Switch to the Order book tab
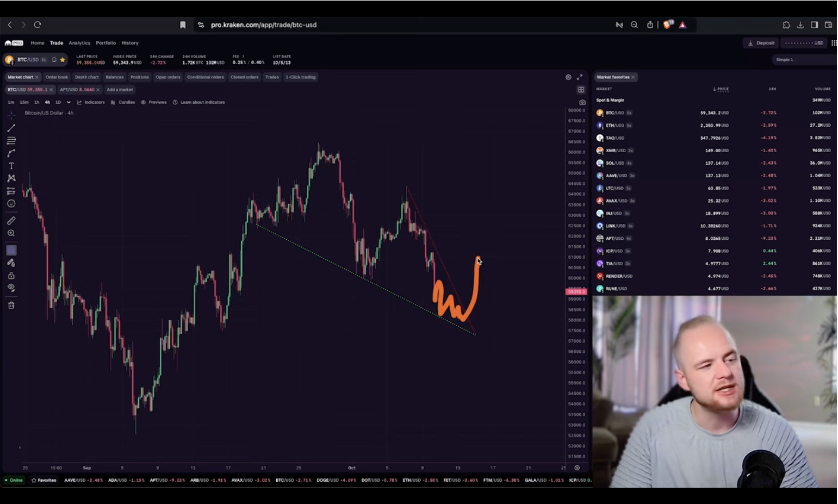838x504 pixels. coord(57,77)
